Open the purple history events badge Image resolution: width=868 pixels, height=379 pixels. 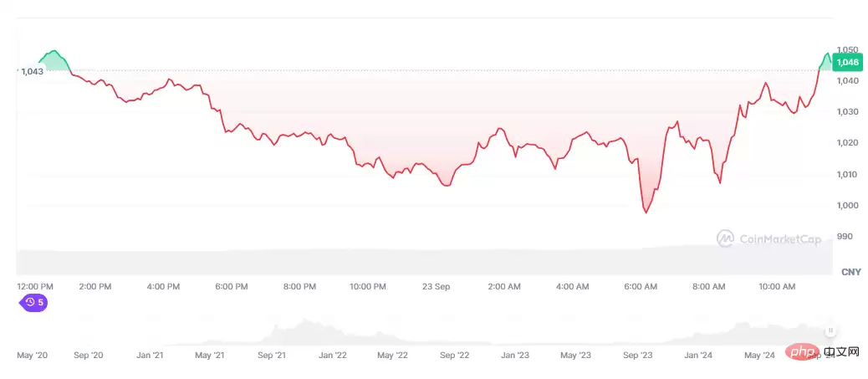(x=33, y=303)
